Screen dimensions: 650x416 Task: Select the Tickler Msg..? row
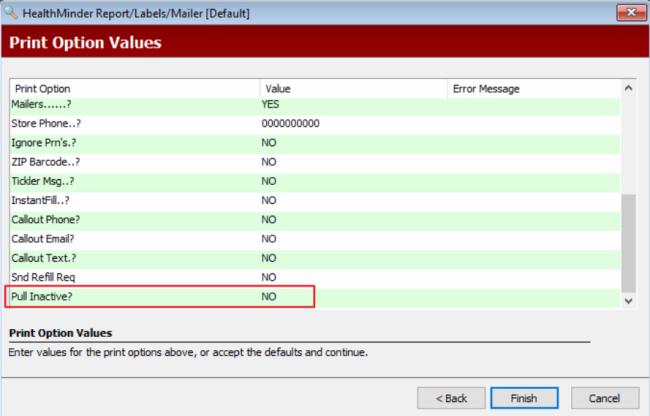tap(315, 181)
